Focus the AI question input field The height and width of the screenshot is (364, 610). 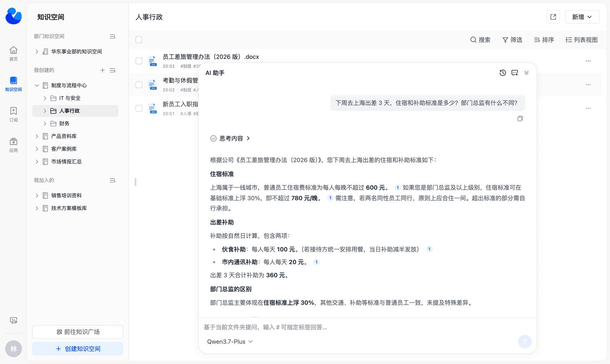367,327
